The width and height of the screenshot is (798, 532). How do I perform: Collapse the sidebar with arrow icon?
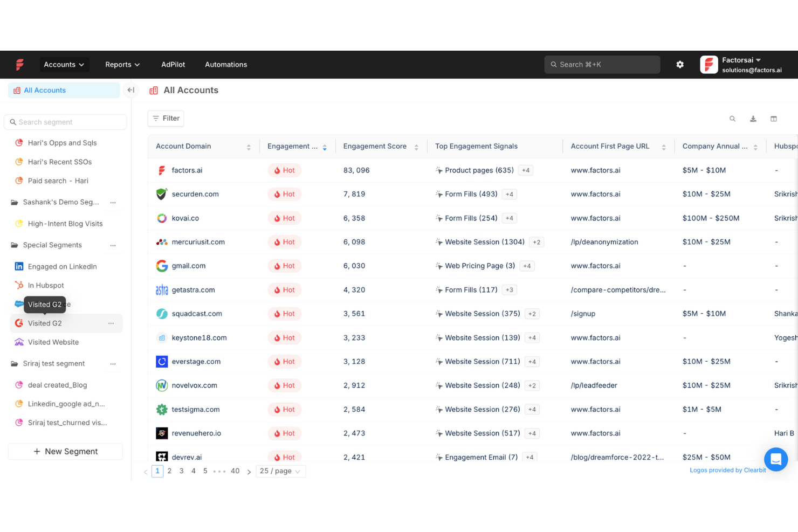coord(131,90)
